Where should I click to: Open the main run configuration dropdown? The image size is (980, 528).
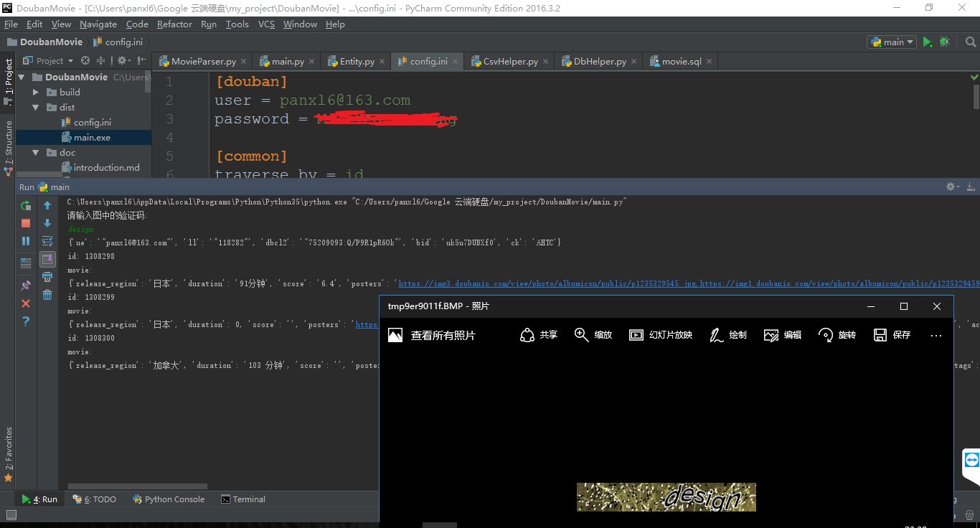click(x=891, y=42)
